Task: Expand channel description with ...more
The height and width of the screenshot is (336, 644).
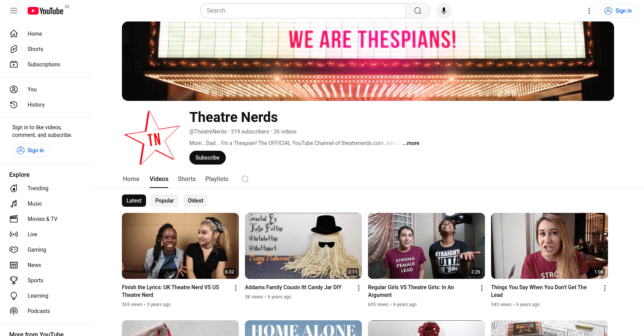Action: [411, 143]
